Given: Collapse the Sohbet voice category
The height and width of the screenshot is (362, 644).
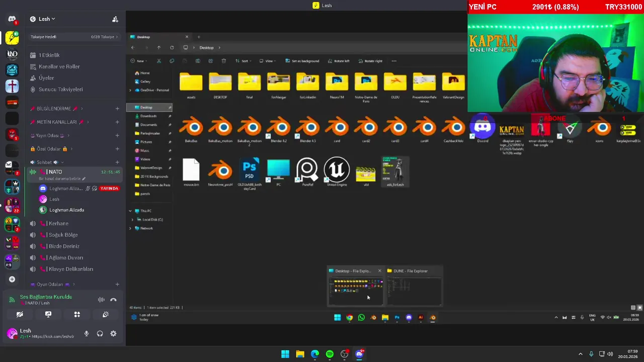Looking at the screenshot, I should 46,162.
